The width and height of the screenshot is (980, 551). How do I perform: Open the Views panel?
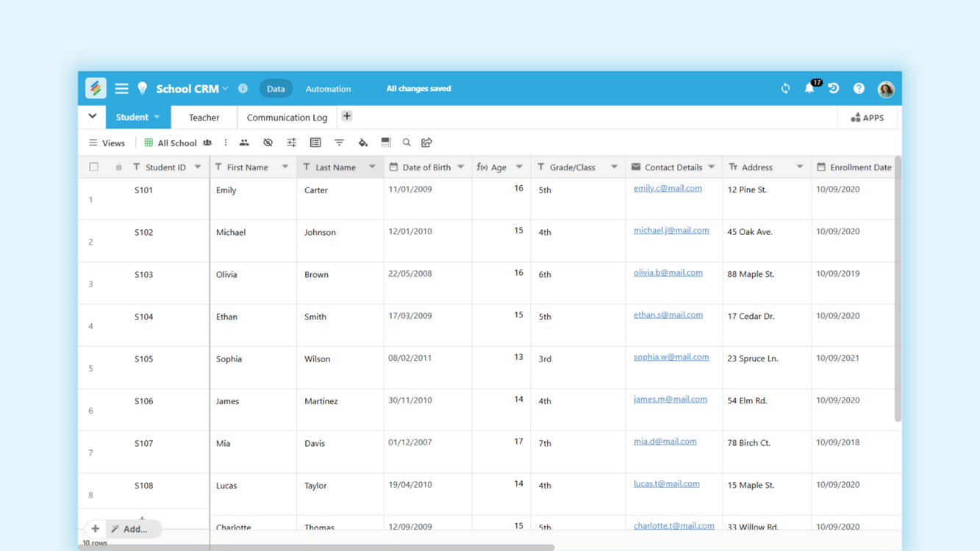tap(107, 143)
